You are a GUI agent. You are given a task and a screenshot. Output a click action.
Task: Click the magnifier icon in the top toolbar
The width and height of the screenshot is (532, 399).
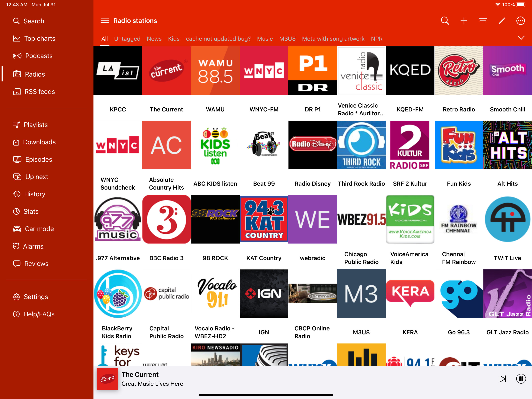point(445,21)
